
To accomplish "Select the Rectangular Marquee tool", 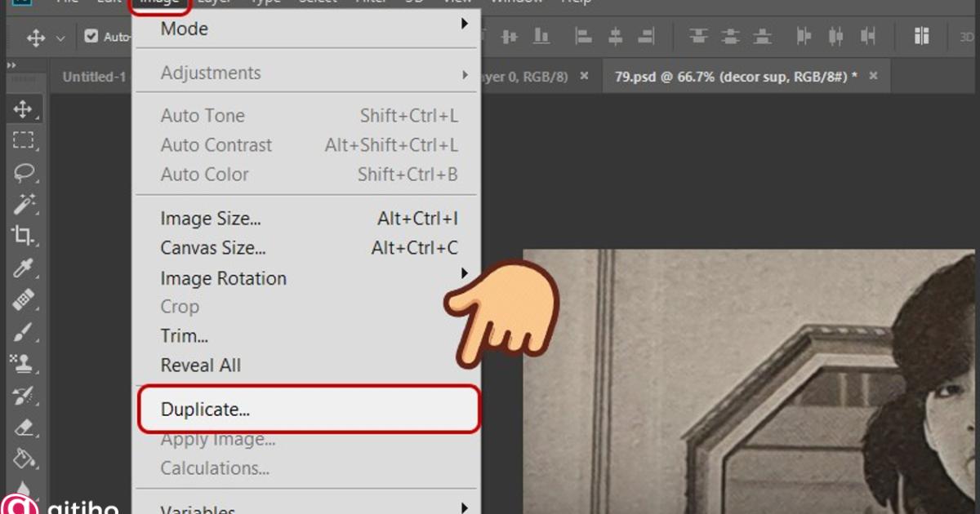I will [x=23, y=140].
